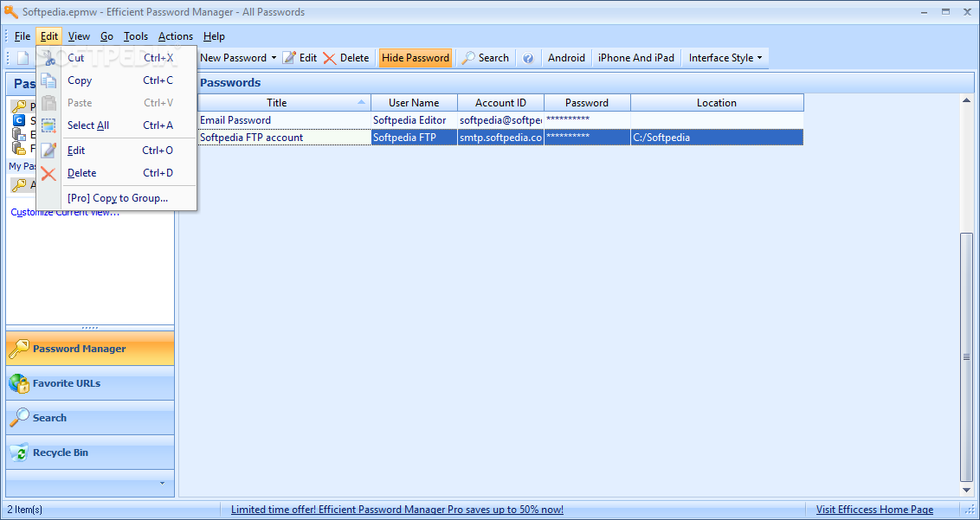Open the File menu

coord(23,36)
